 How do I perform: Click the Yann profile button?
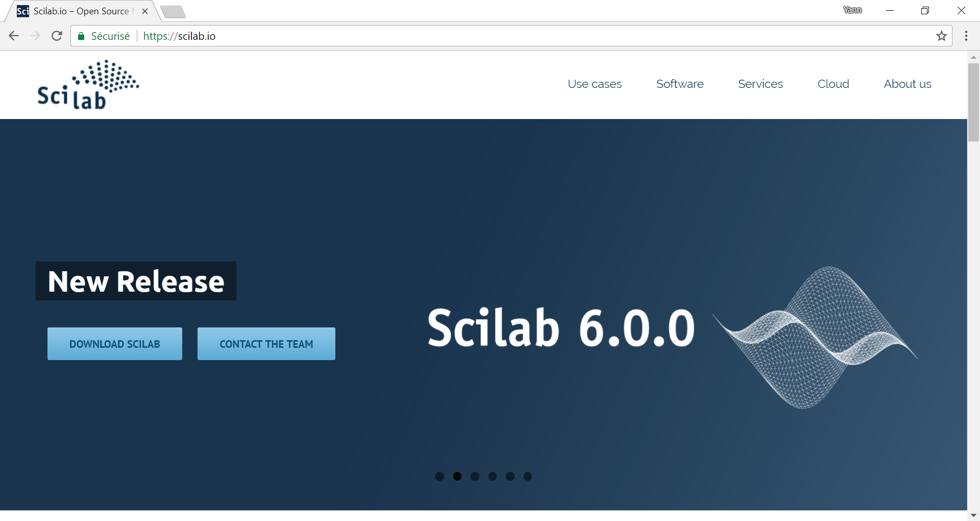[852, 10]
